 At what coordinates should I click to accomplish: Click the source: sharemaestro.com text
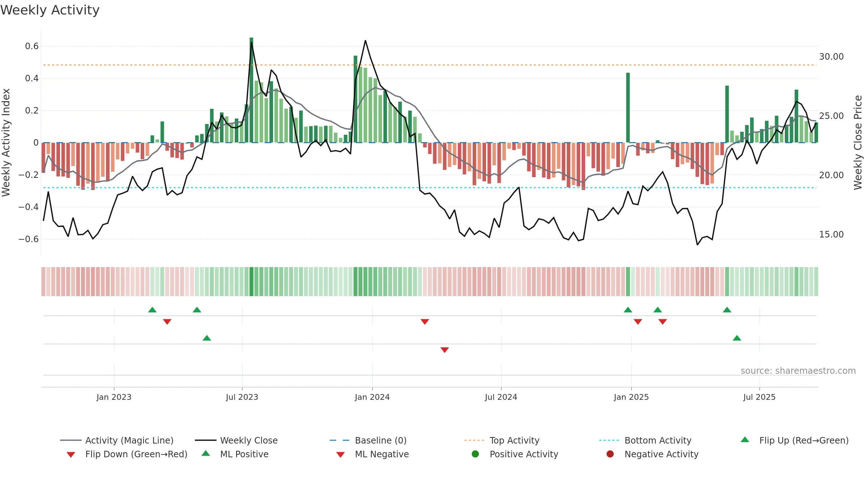798,371
